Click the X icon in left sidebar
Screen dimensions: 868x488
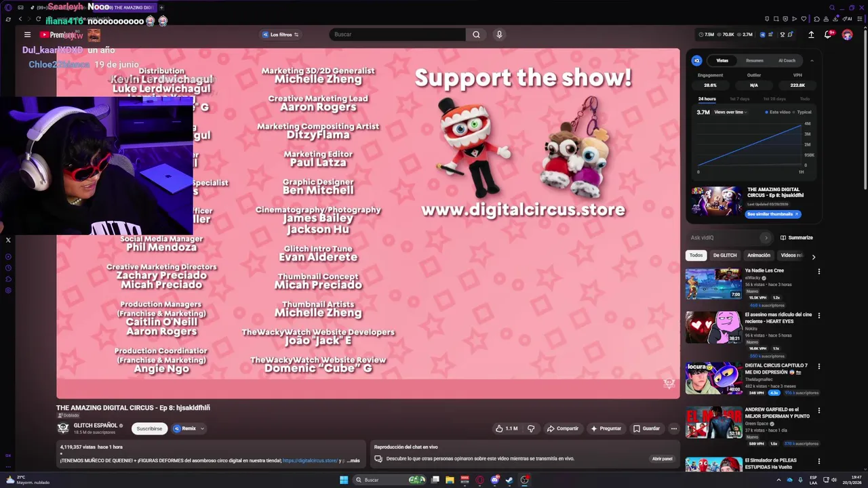8,240
